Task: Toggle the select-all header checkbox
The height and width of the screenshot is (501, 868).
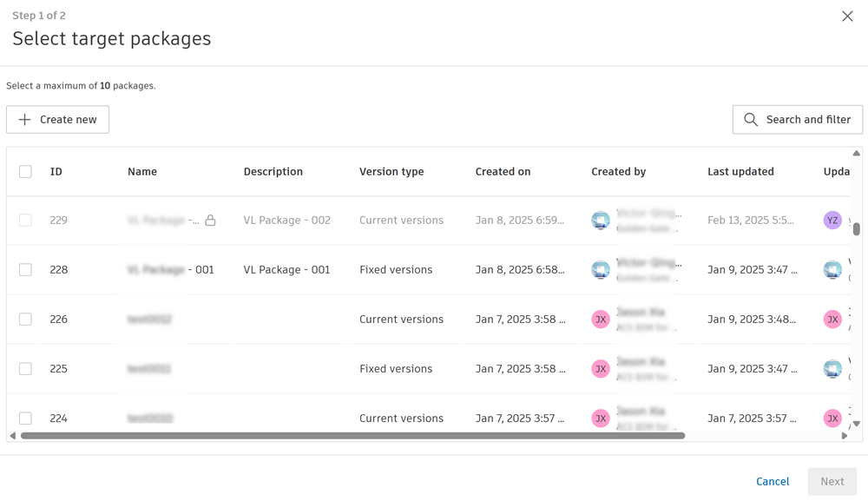Action: pos(25,172)
